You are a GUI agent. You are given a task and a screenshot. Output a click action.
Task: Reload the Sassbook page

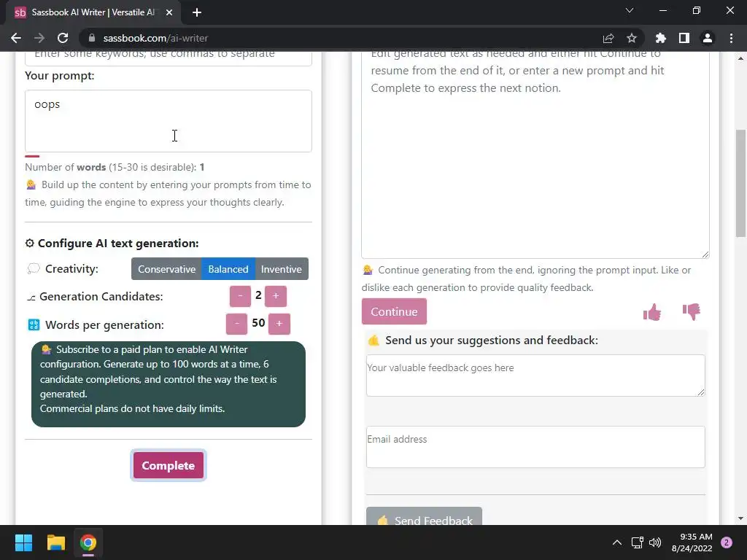63,38
